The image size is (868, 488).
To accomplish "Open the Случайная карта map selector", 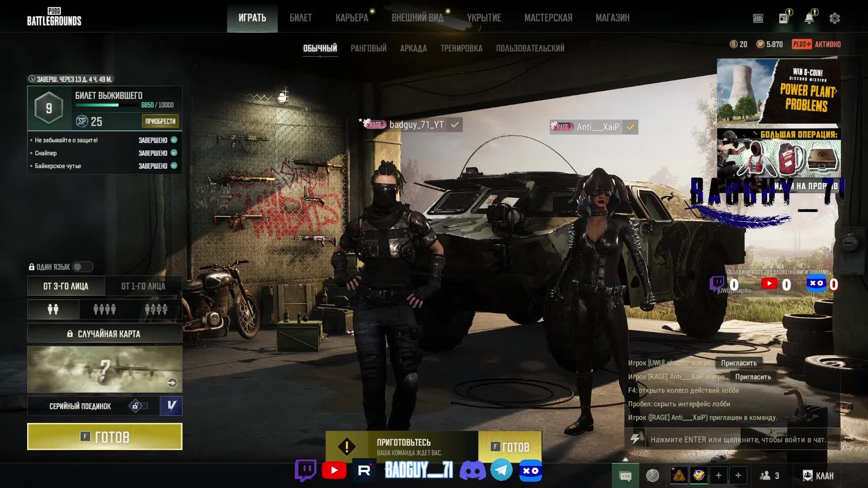I will coord(104,334).
